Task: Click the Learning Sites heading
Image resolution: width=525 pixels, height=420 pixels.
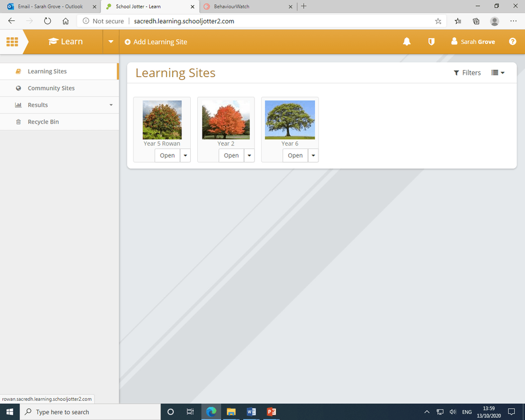Action: pyautogui.click(x=175, y=73)
